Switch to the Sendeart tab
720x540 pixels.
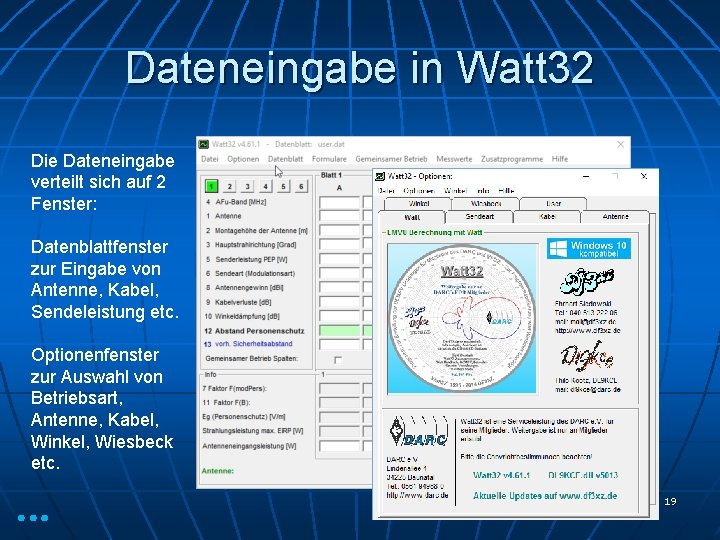click(x=479, y=217)
